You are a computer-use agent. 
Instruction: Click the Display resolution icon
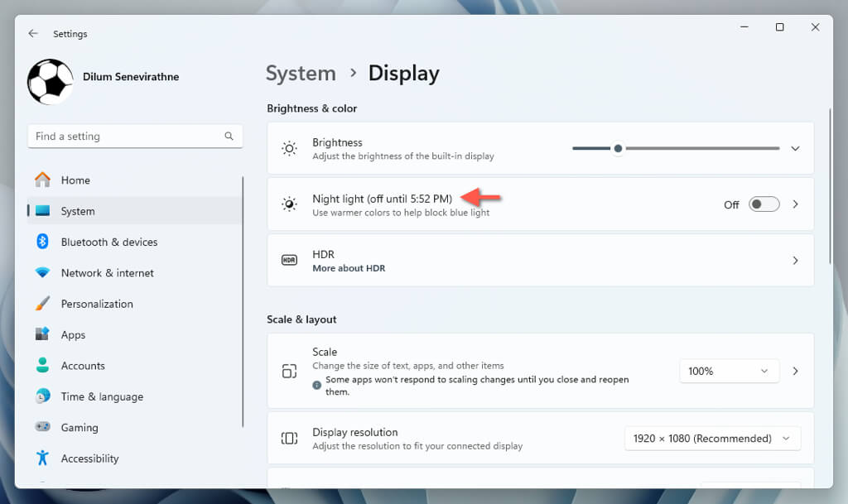[x=289, y=438]
